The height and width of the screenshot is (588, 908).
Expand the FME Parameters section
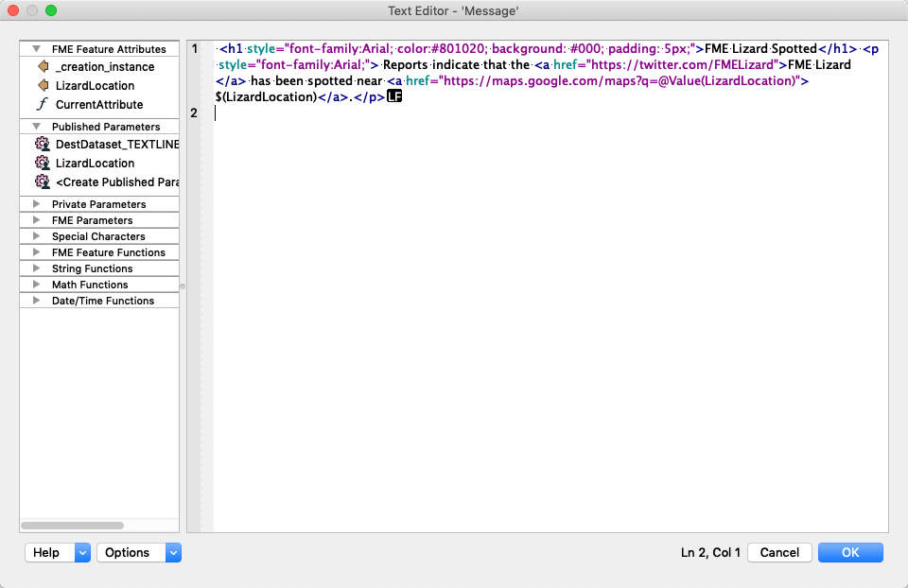point(37,220)
